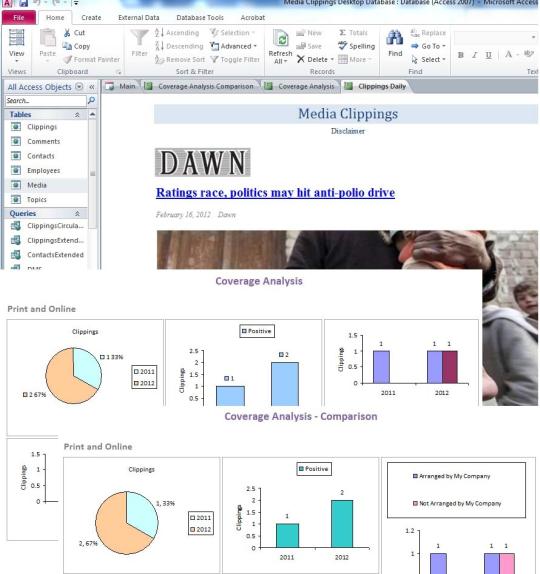
Task: Sort Descending in the ribbon
Action: (x=179, y=46)
